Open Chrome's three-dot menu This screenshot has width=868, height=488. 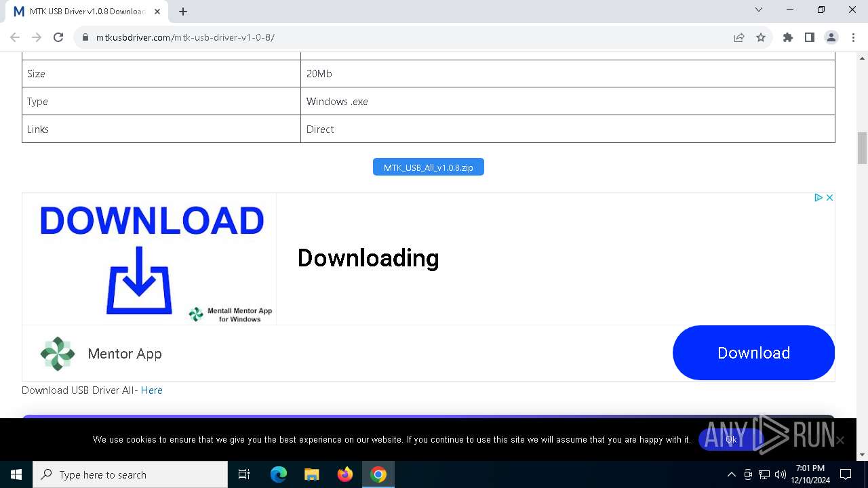pyautogui.click(x=853, y=37)
